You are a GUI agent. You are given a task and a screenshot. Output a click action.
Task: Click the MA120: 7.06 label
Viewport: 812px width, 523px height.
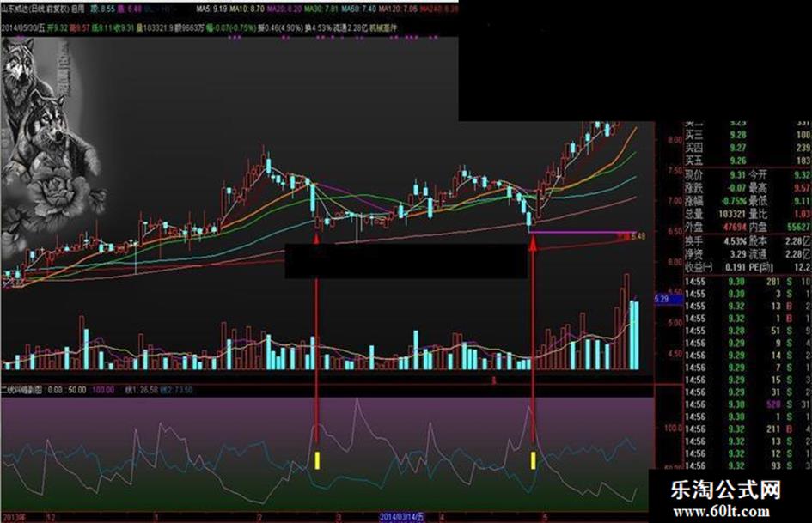(397, 9)
